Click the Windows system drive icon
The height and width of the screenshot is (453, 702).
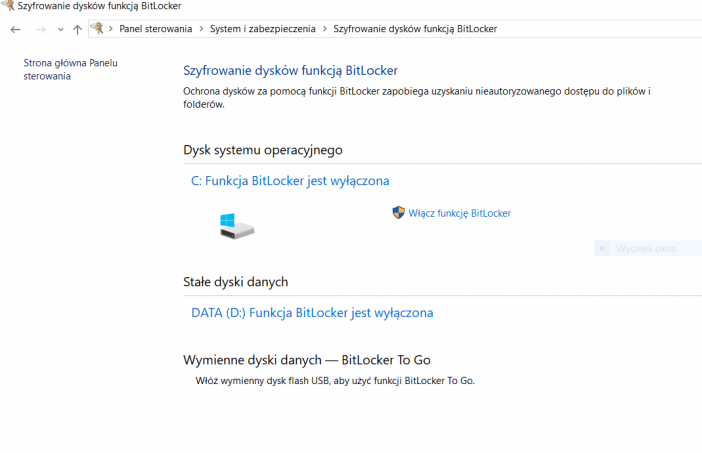pyautogui.click(x=237, y=226)
